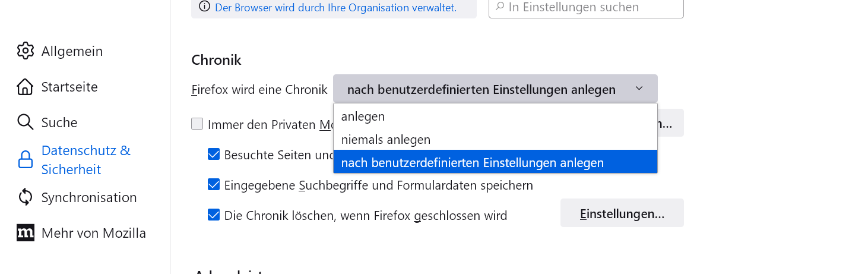This screenshot has height=274, width=868.
Task: Choose the "anlegen" dropdown option
Action: point(363,116)
